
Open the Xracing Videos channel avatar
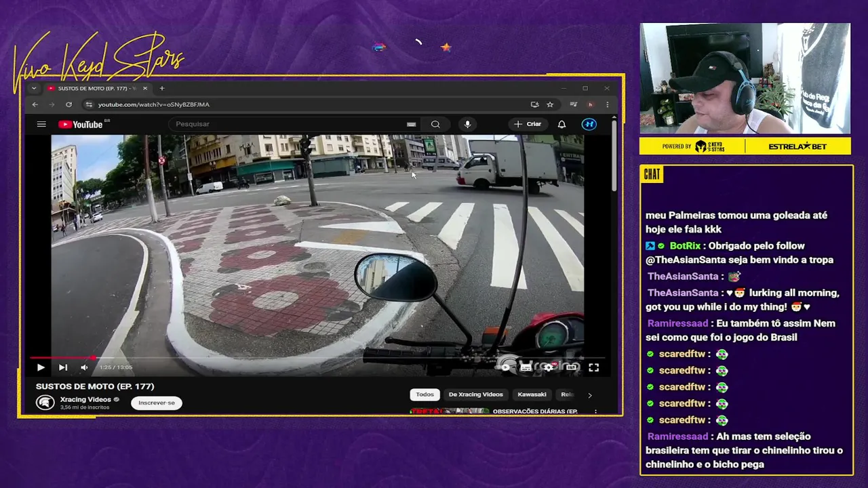tap(45, 403)
